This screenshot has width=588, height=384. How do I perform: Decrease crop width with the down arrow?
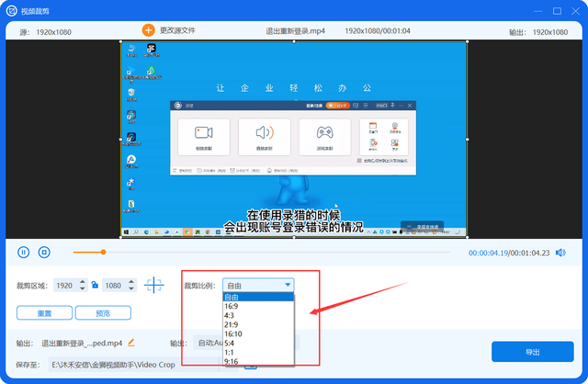83,288
